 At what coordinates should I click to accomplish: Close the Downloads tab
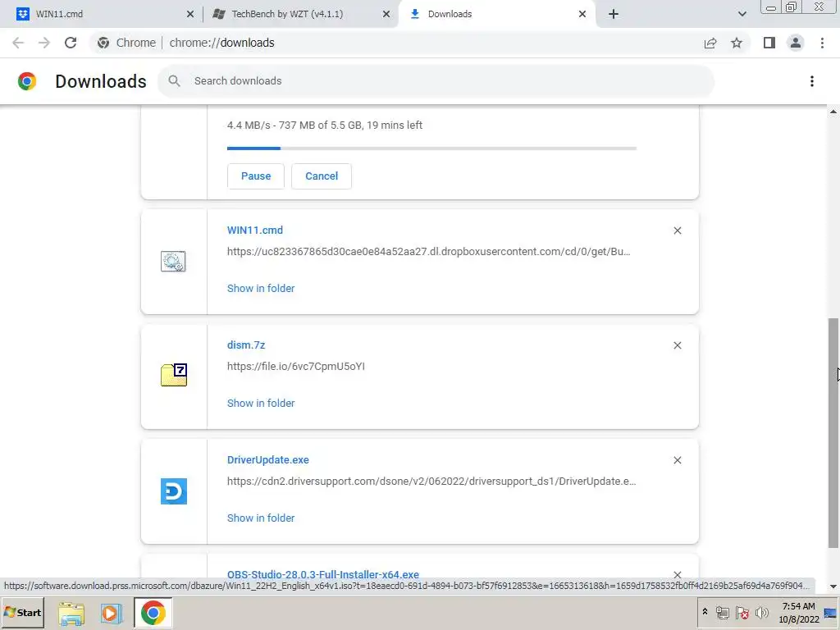582,14
